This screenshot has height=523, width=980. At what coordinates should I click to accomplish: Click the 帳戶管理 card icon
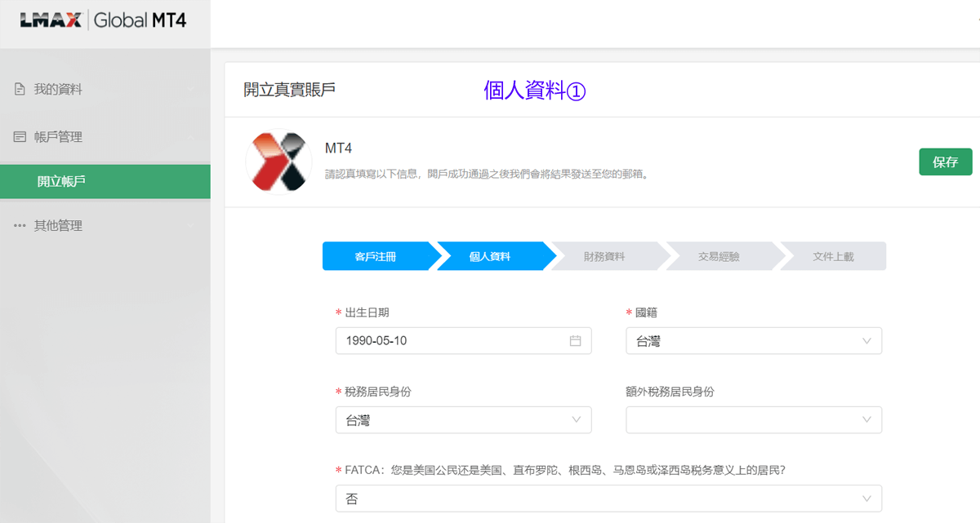tap(20, 137)
